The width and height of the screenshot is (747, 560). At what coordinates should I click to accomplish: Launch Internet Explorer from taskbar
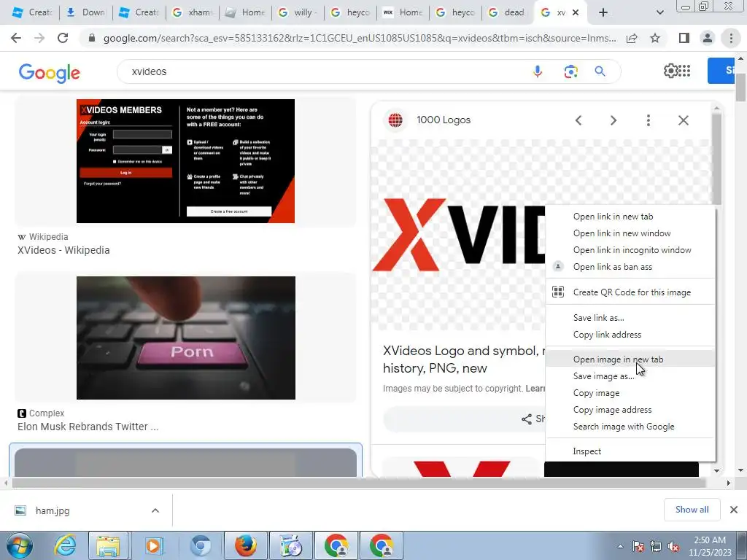click(65, 545)
